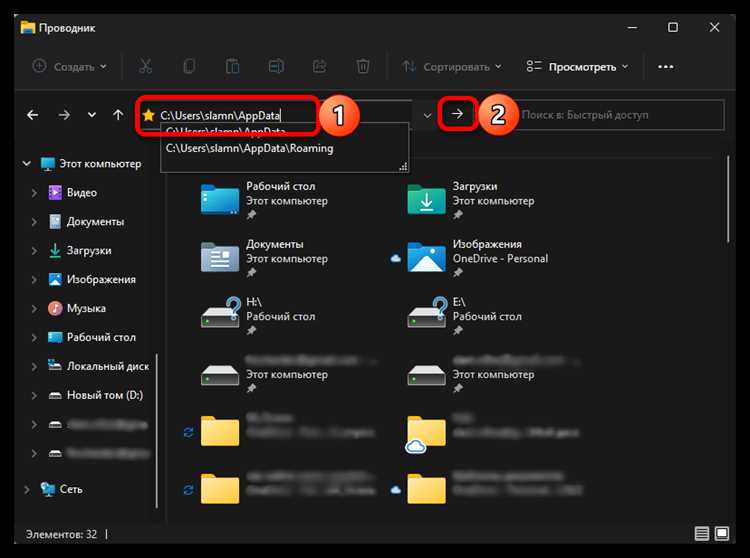Expand the Видео tree node

click(x=34, y=193)
